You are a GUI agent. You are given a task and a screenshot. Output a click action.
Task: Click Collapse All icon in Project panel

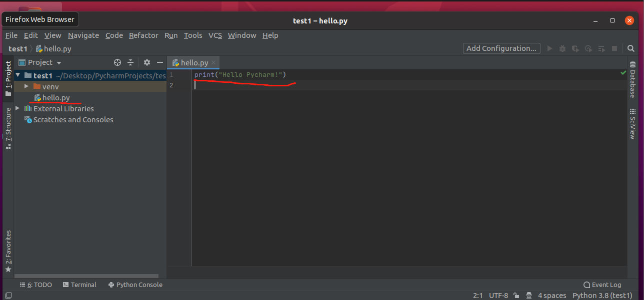[x=130, y=62]
